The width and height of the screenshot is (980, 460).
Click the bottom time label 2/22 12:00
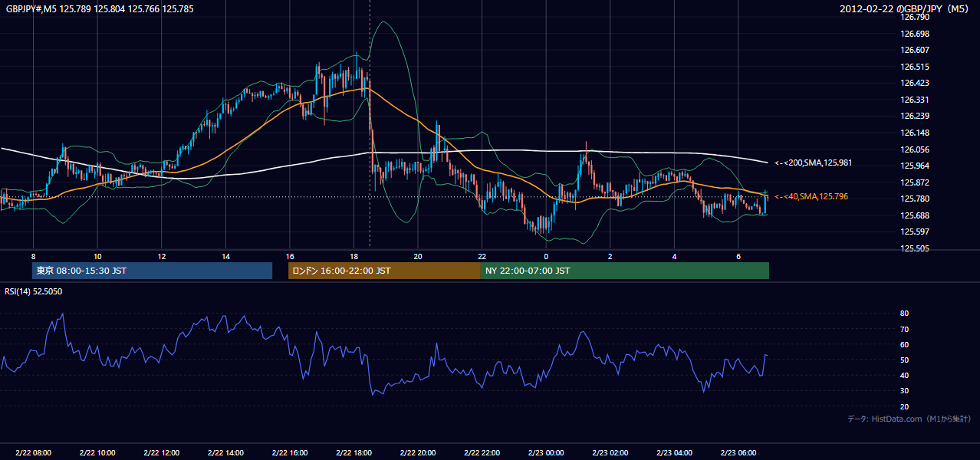point(161,453)
